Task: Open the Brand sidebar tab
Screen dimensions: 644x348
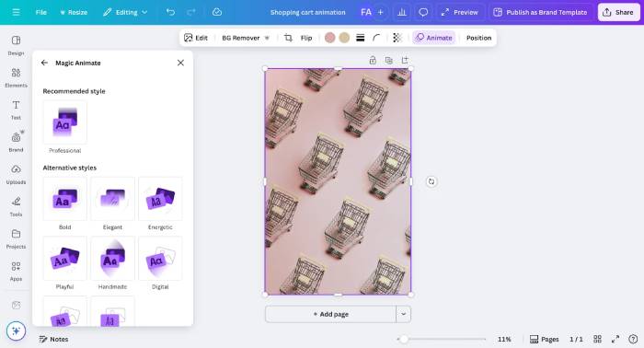Action: coord(16,142)
